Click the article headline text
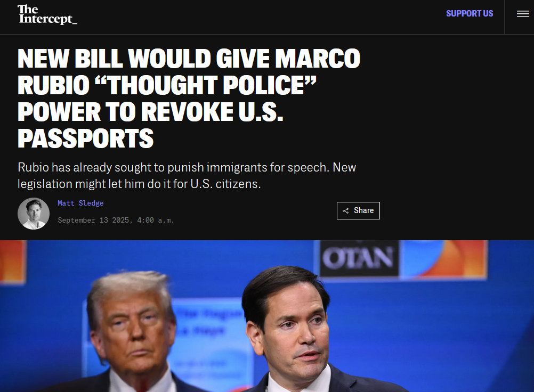534x392 pixels. coord(189,99)
